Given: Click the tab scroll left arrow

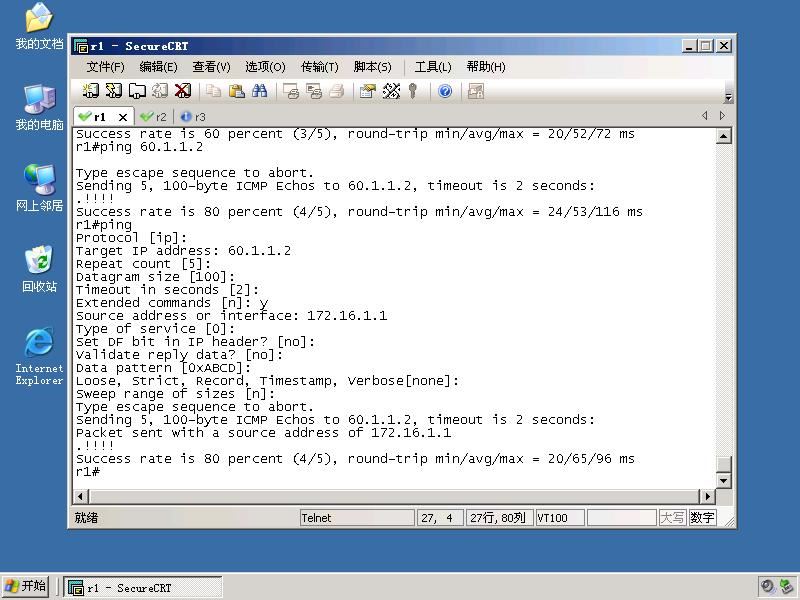Looking at the screenshot, I should [x=705, y=116].
